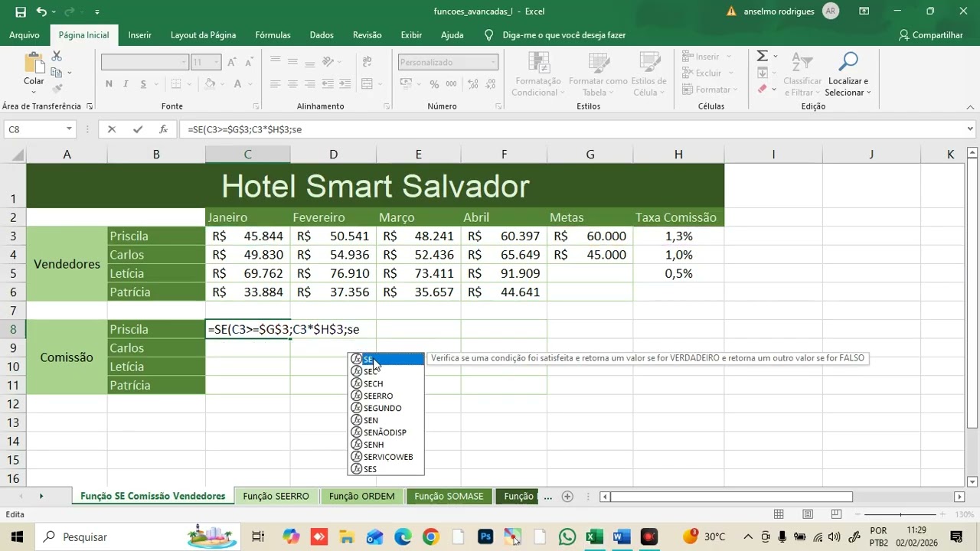Collapse the ribbon with the chevron
Viewport: 980px width, 551px height.
point(970,106)
